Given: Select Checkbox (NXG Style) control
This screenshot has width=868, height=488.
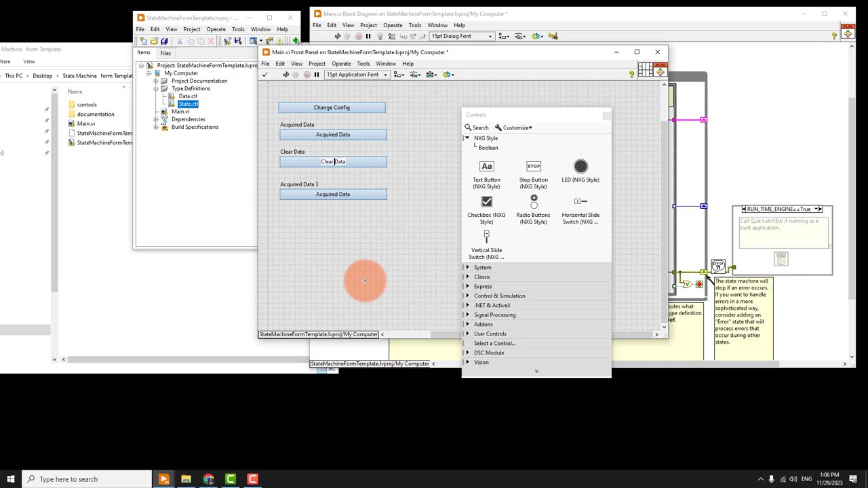Looking at the screenshot, I should click(486, 209).
